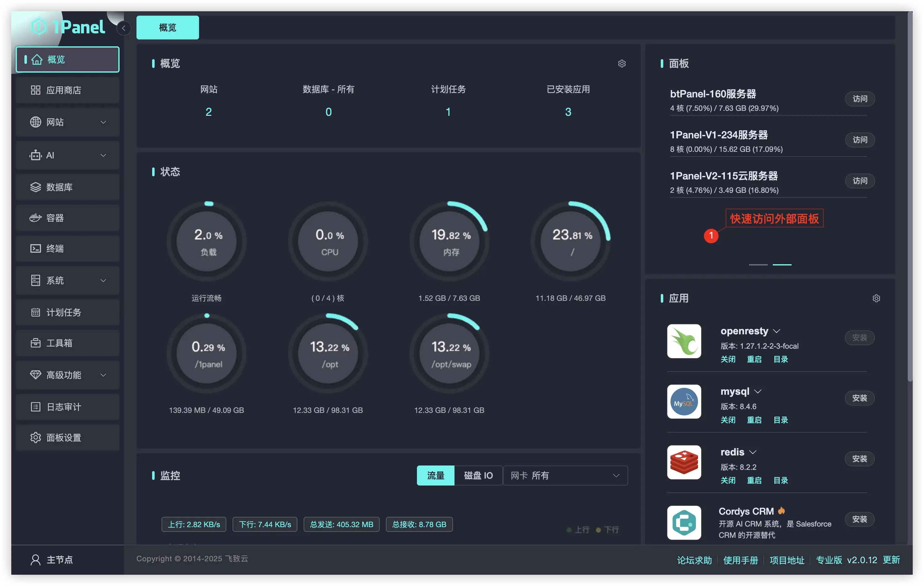Click the redis app logo
This screenshot has width=924, height=586.
click(684, 462)
